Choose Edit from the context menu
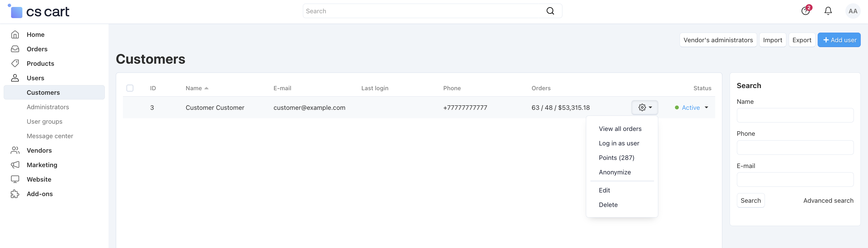 coord(604,190)
